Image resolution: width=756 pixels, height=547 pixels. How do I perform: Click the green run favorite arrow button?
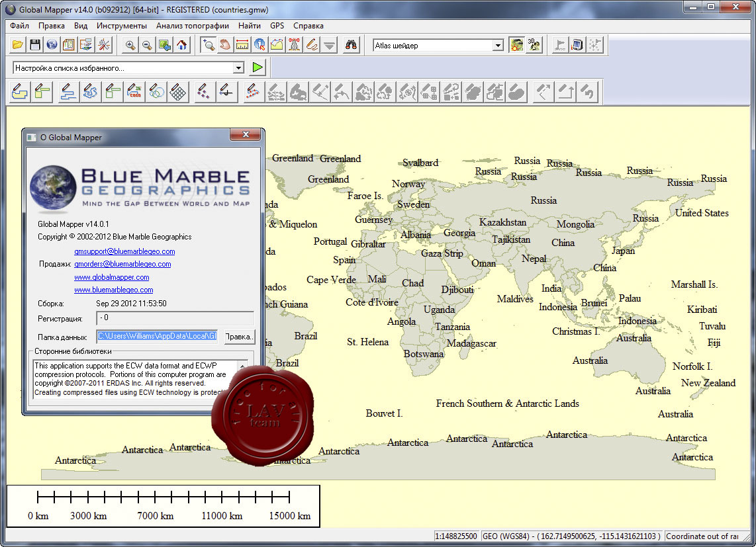coord(258,67)
